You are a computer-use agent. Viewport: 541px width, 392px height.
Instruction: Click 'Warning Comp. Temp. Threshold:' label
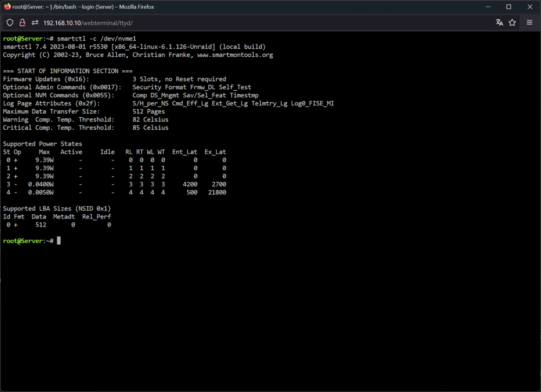point(58,119)
